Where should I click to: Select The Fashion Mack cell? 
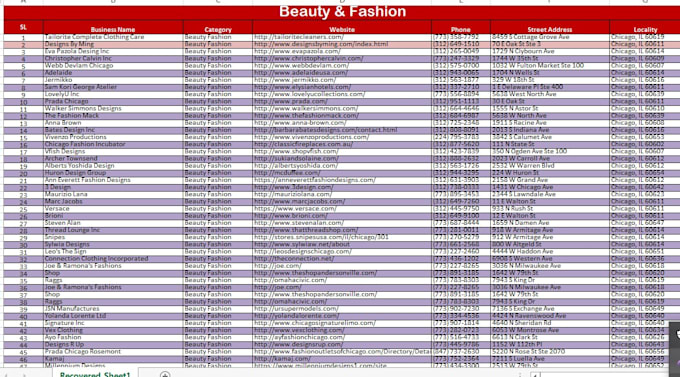[x=113, y=116]
